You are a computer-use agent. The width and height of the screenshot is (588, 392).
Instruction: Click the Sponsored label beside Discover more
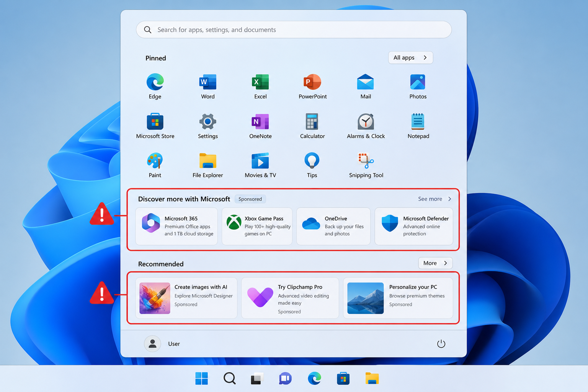[x=250, y=199]
